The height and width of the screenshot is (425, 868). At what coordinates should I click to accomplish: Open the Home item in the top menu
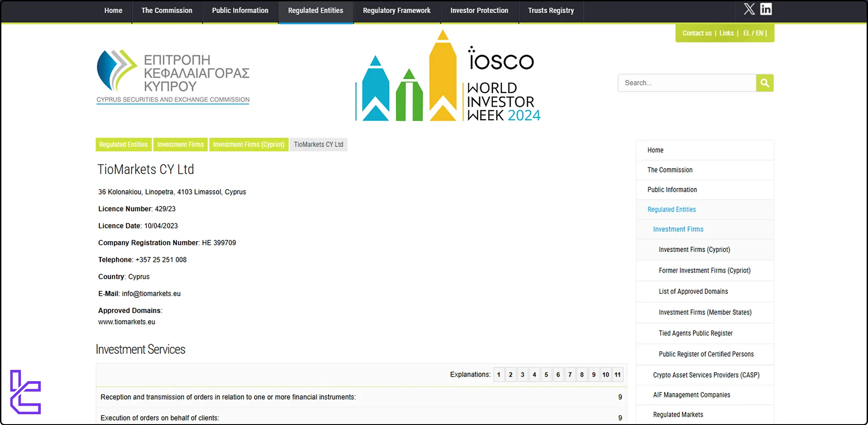tap(113, 11)
